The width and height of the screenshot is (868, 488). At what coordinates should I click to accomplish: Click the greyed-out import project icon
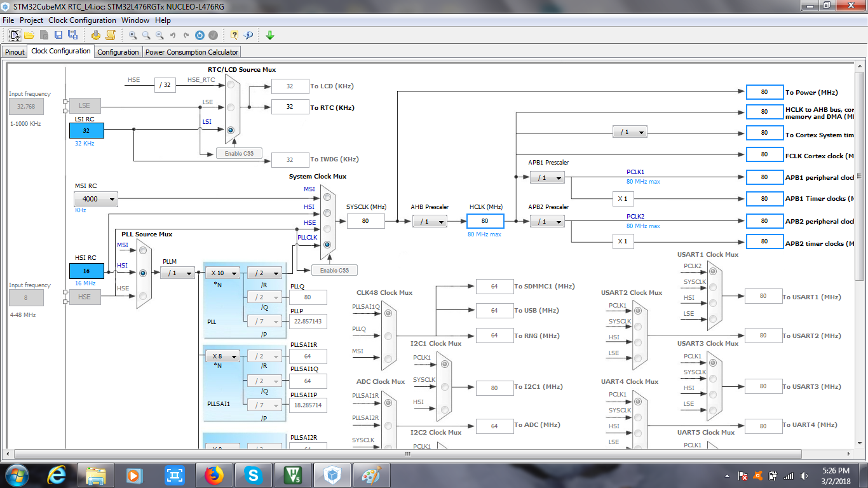(44, 35)
